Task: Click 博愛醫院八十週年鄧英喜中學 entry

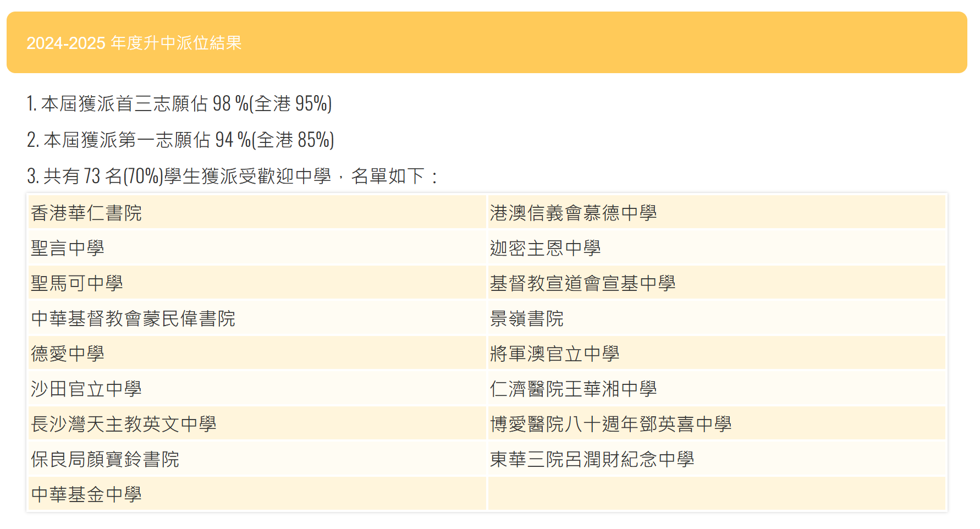Action: click(x=610, y=424)
